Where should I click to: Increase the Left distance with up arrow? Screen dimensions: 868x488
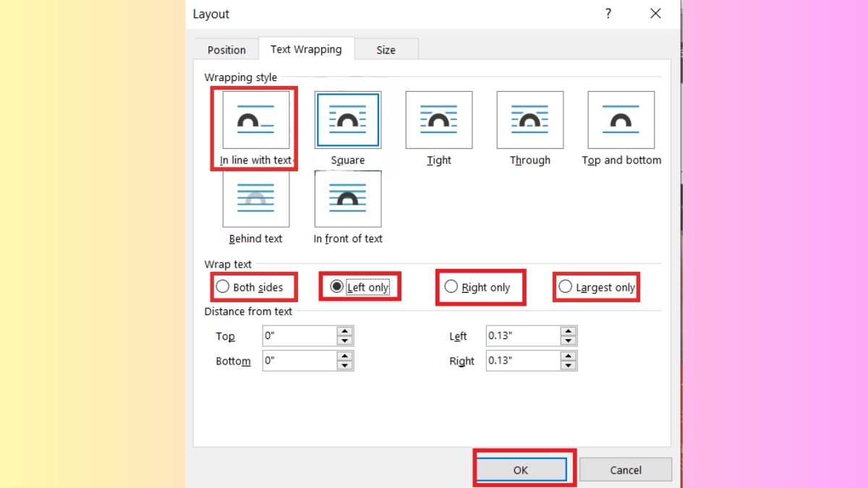[x=569, y=331]
